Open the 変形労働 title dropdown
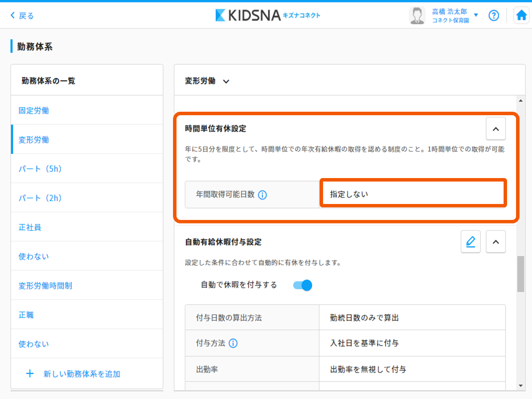Screen dimensions: 532x399 click(x=226, y=81)
